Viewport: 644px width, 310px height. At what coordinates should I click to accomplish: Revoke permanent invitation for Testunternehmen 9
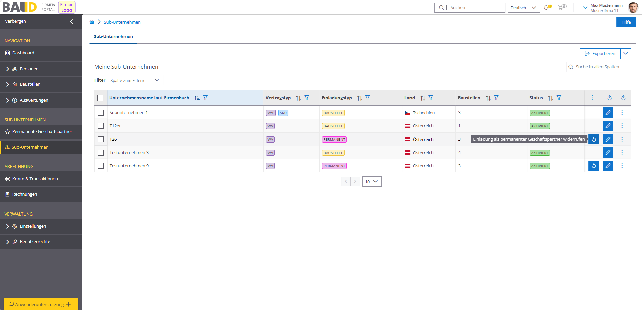coord(594,166)
